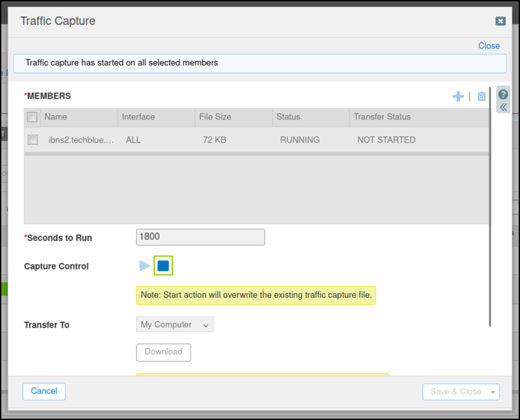Stop the traffic capture with stop button
Viewport: 520px width, 420px height.
point(163,266)
